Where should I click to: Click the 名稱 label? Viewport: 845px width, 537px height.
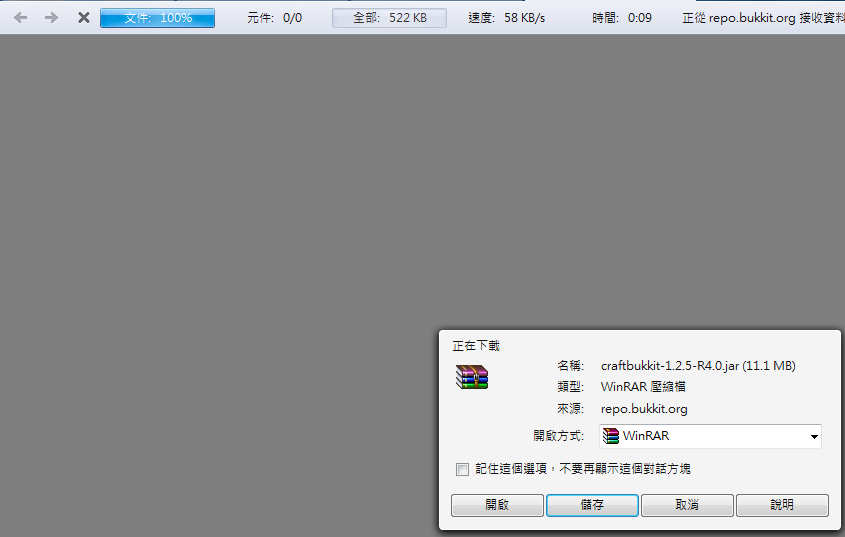(x=570, y=366)
